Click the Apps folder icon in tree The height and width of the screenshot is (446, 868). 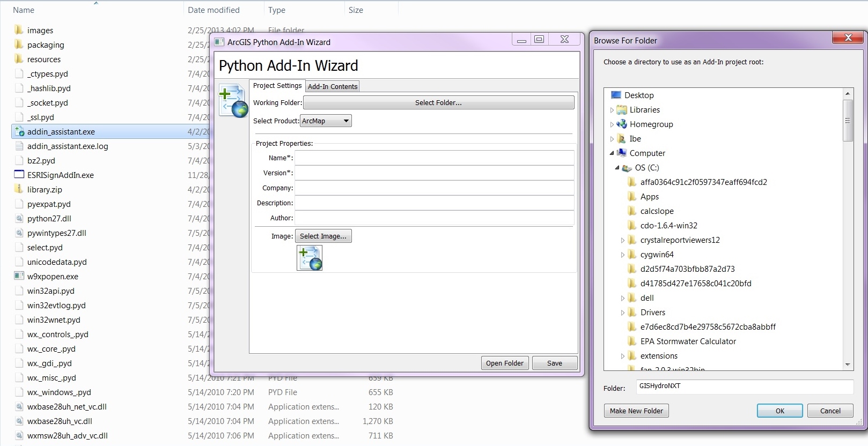[x=632, y=196]
